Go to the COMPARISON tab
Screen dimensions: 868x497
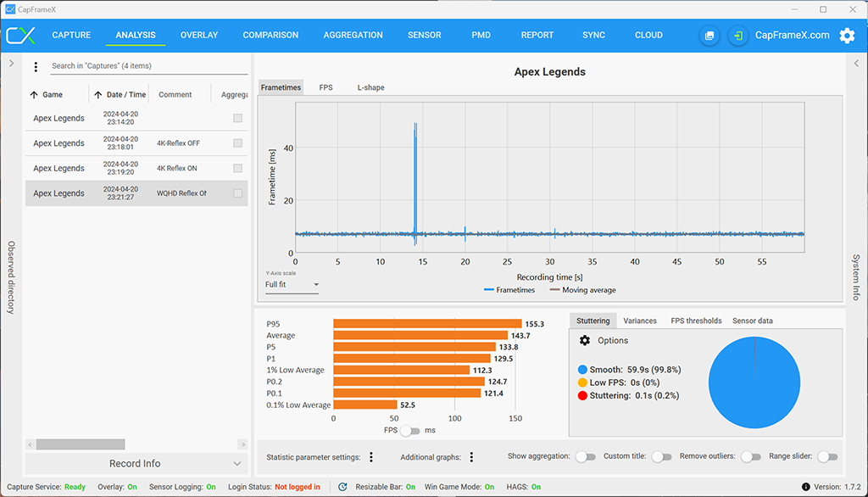270,35
